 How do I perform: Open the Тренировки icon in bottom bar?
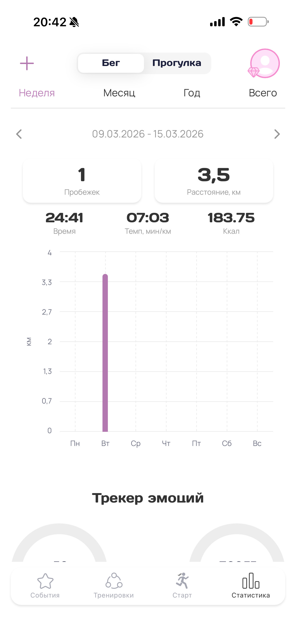point(114,580)
